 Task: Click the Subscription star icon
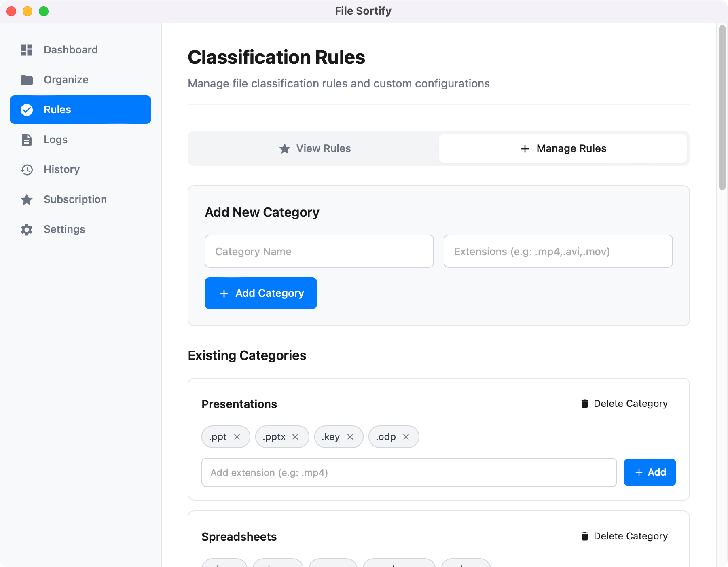[27, 199]
